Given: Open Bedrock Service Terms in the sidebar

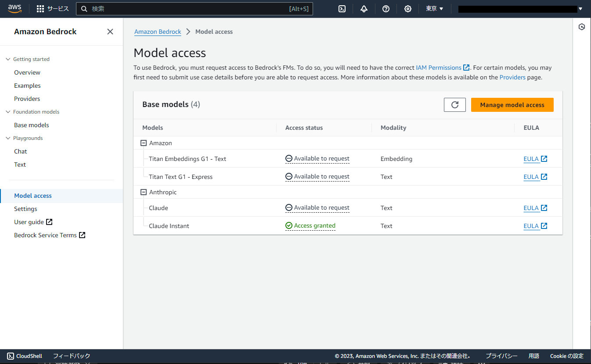Looking at the screenshot, I should coord(45,235).
